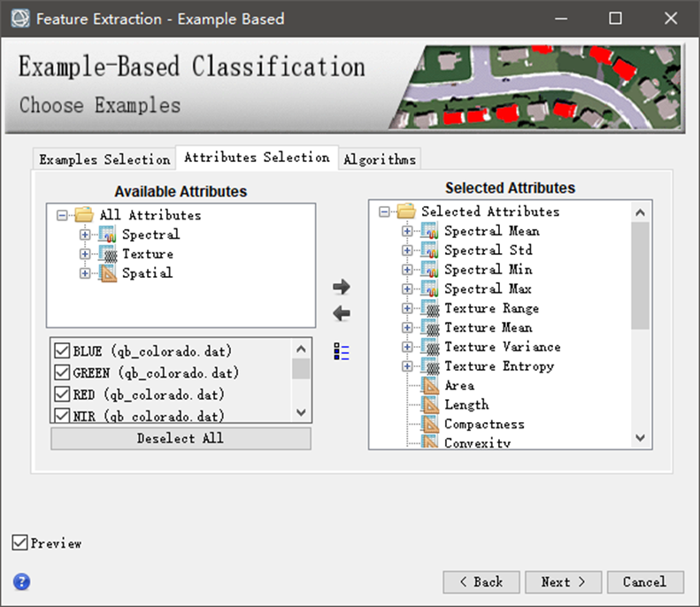Click the blue list icon between panels
The width and height of the screenshot is (700, 607).
point(342,351)
